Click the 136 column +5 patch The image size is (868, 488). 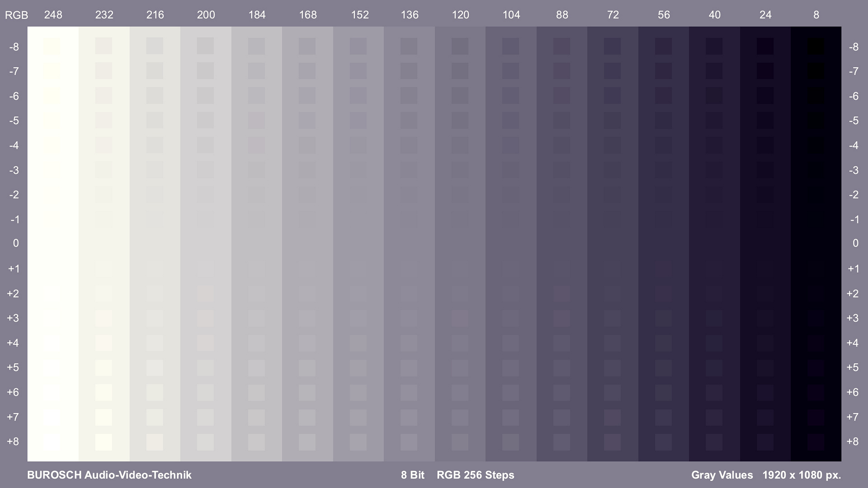409,368
